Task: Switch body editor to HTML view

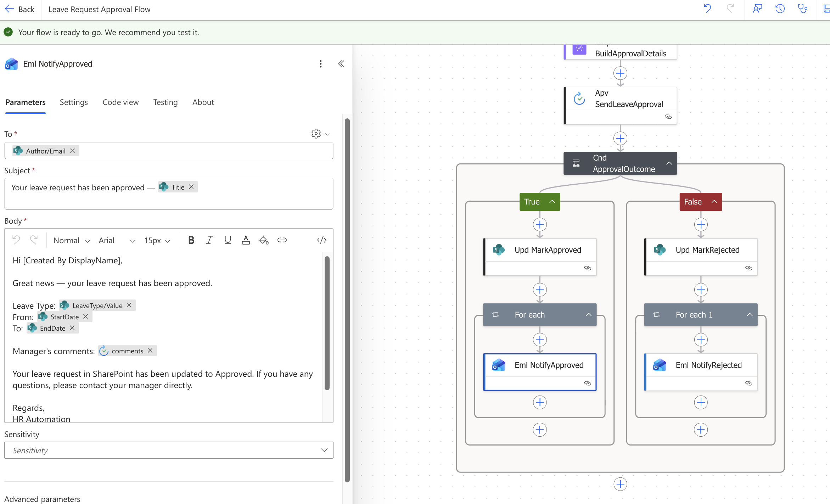Action: tap(321, 240)
